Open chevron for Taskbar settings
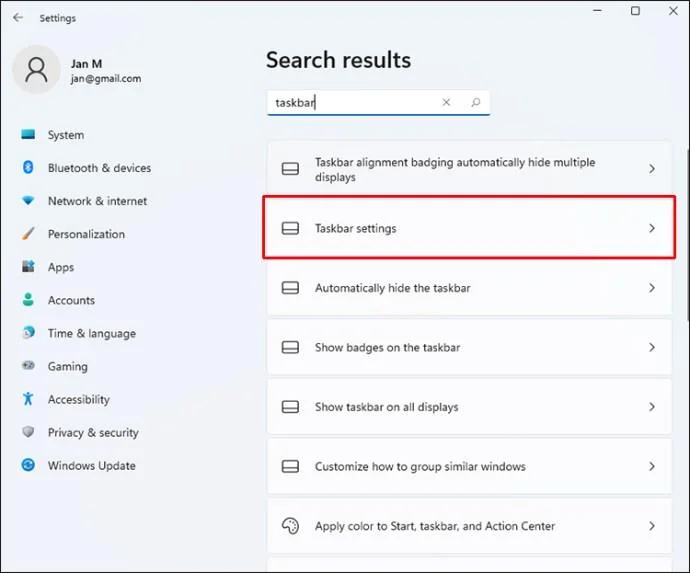This screenshot has height=573, width=690. 652,228
